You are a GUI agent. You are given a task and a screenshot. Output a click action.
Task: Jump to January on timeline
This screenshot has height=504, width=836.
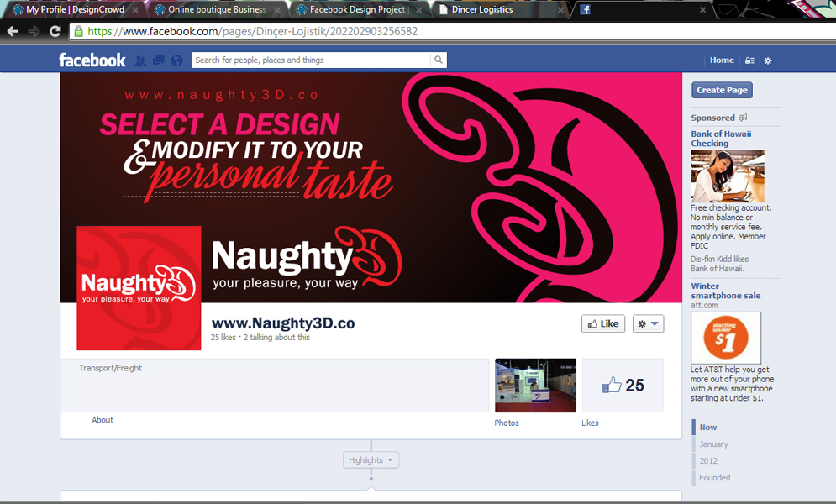pyautogui.click(x=713, y=444)
